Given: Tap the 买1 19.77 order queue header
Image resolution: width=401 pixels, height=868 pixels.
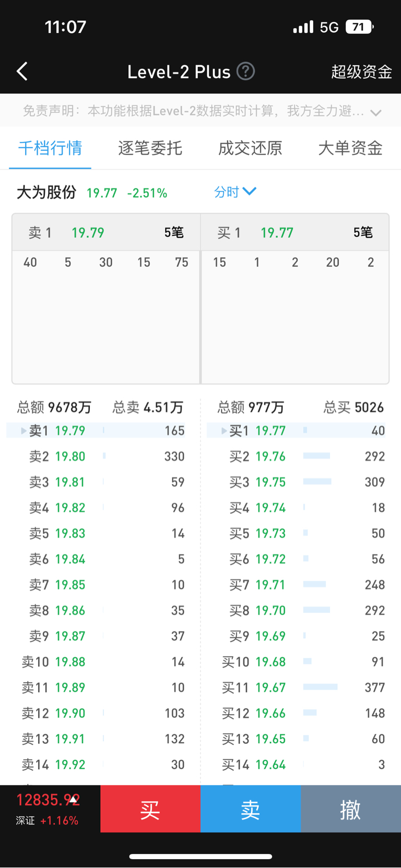Looking at the screenshot, I should [x=295, y=232].
